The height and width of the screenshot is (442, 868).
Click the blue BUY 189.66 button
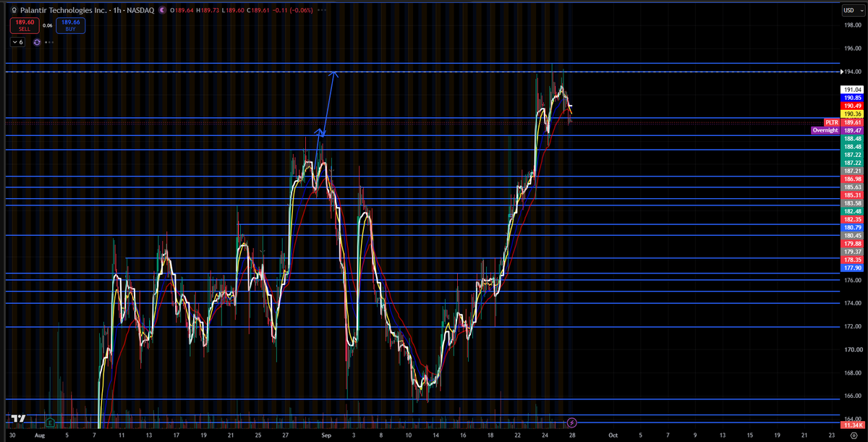click(x=72, y=25)
